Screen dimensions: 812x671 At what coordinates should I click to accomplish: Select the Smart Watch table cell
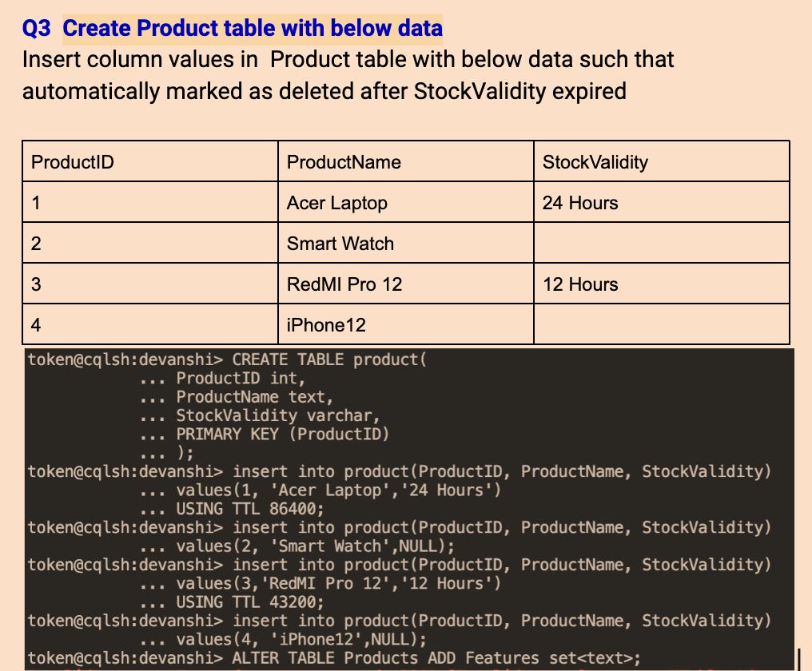click(x=406, y=243)
